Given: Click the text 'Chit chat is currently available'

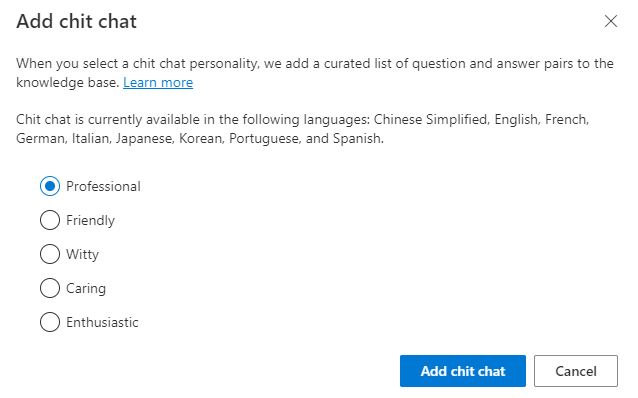Looking at the screenshot, I should 108,120.
